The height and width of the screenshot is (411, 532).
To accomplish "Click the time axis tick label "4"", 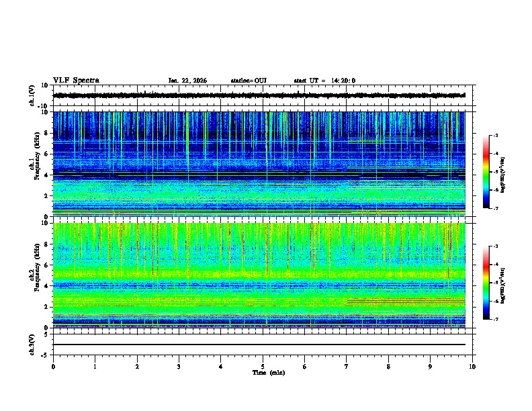I will pyautogui.click(x=221, y=367).
